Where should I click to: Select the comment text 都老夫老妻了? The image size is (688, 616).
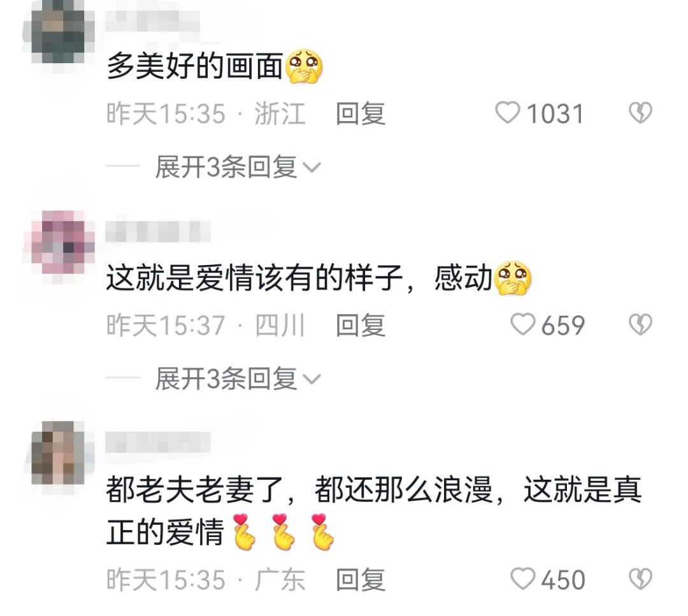[195, 490]
